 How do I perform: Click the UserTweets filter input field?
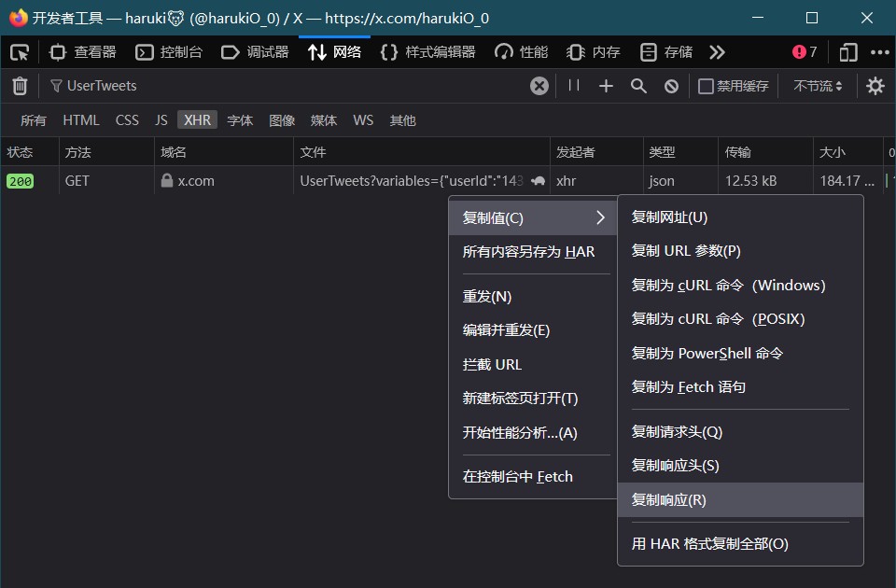280,86
